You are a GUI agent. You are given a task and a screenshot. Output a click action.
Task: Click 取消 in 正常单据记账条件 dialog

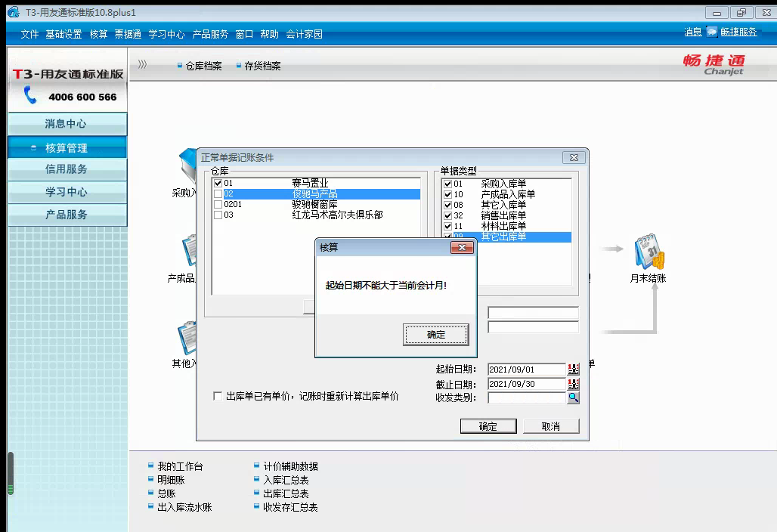(551, 426)
